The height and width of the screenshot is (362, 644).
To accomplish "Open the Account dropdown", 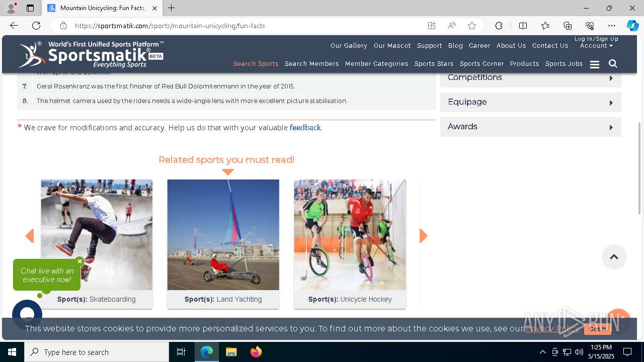I will [596, 46].
